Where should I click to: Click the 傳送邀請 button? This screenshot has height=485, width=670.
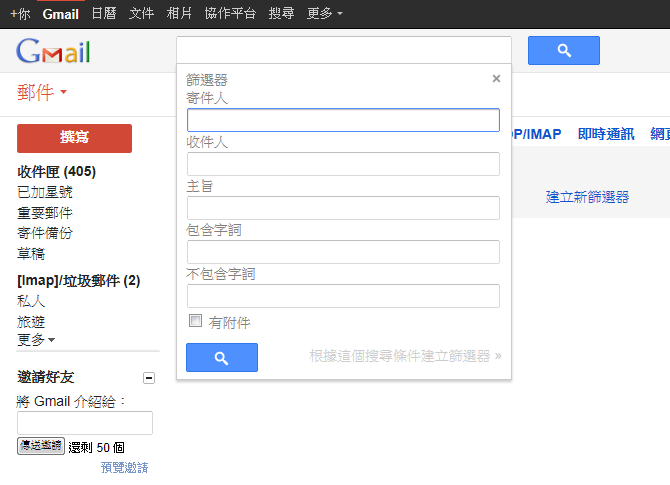click(41, 446)
